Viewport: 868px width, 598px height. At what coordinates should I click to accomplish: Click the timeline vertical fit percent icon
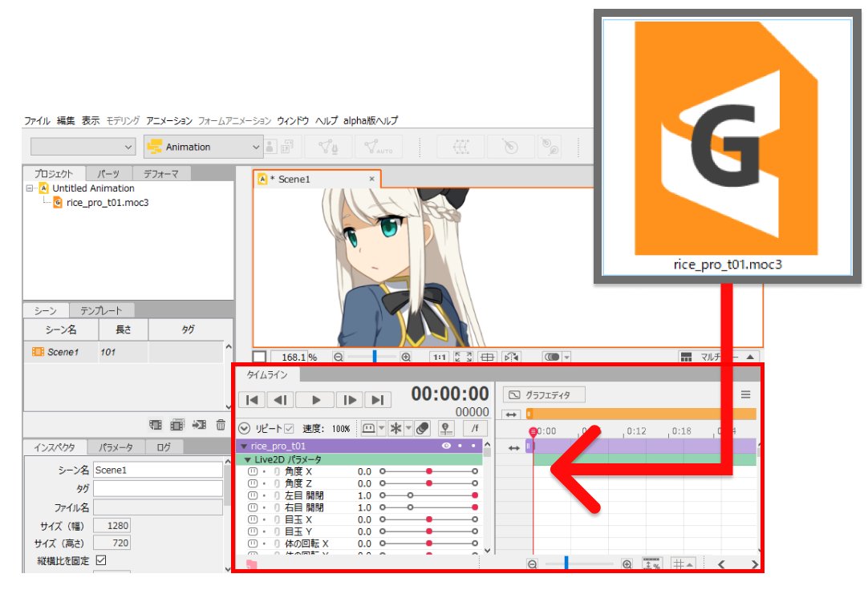[653, 564]
